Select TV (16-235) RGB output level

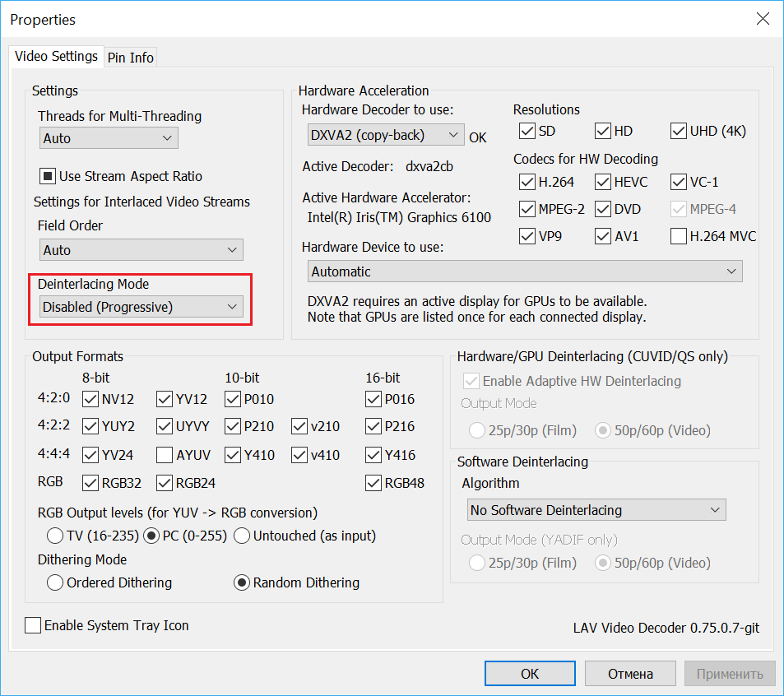click(x=55, y=536)
